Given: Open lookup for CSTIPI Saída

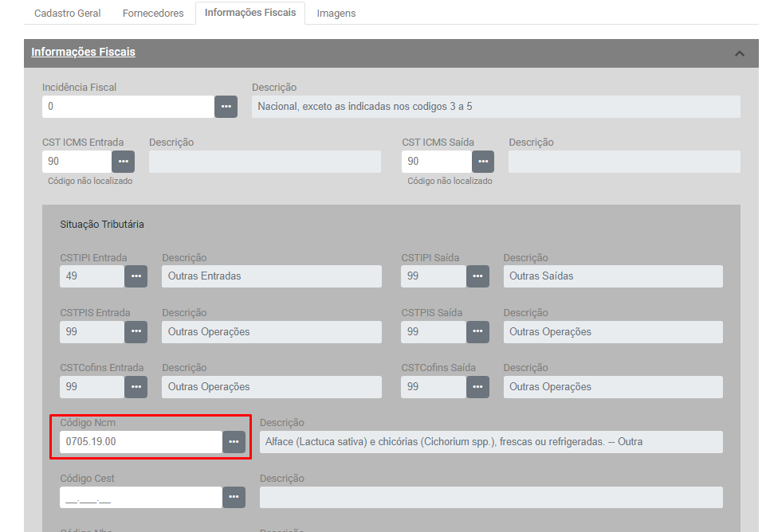Looking at the screenshot, I should (x=477, y=276).
